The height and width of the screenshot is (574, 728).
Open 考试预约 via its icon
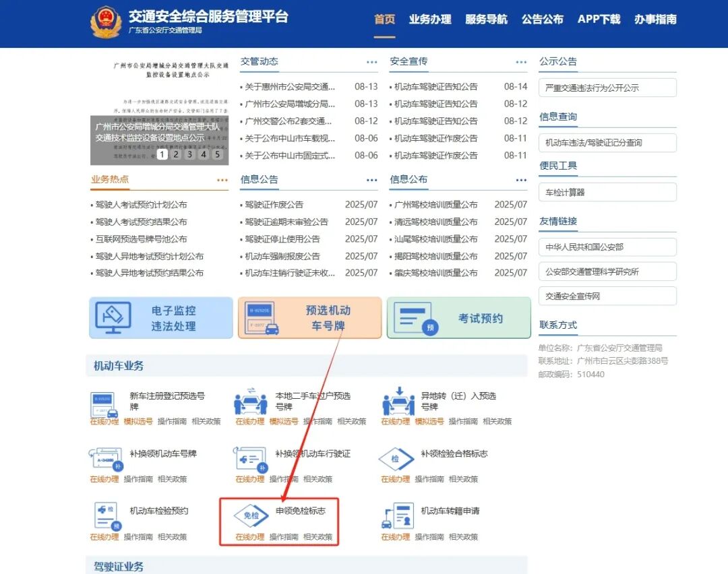(x=458, y=317)
